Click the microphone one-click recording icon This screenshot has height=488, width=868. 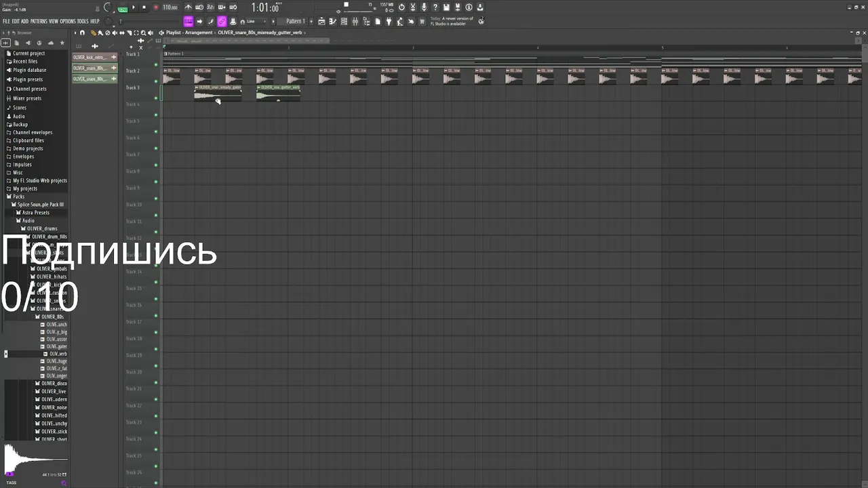424,7
